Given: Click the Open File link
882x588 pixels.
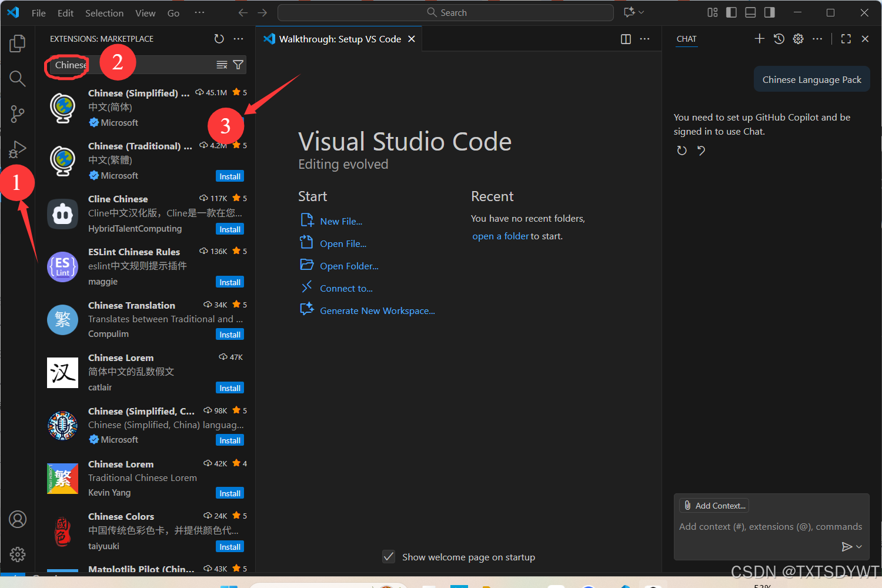Looking at the screenshot, I should [343, 243].
